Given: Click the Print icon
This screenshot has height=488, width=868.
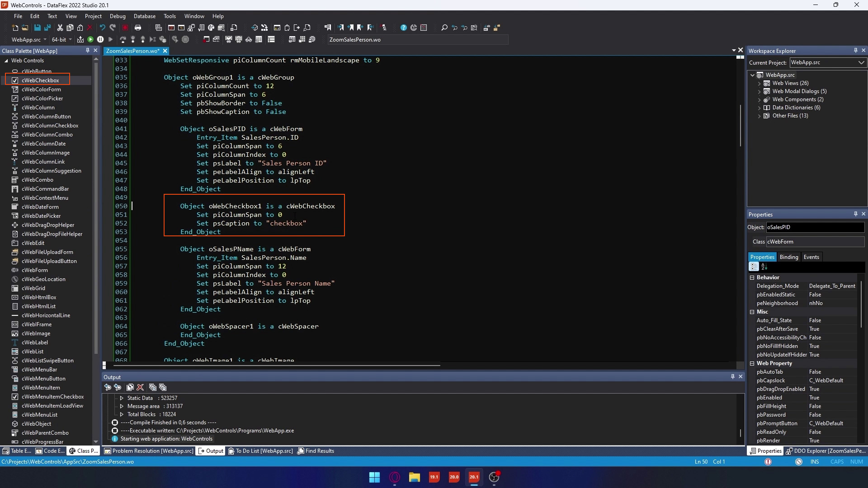Looking at the screenshot, I should tap(138, 28).
